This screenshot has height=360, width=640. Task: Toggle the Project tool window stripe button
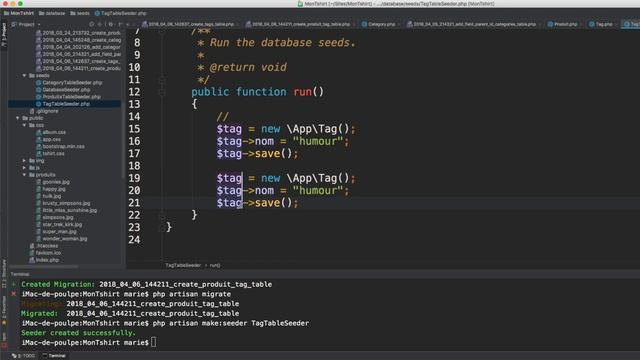pyautogui.click(x=4, y=35)
